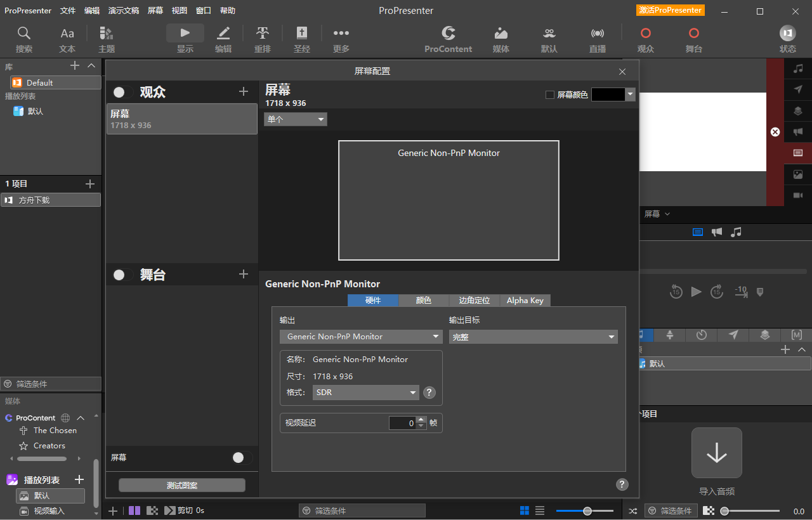Screen dimensions: 812x520
Task: Open the output target 完整 dropdown
Action: pos(534,337)
